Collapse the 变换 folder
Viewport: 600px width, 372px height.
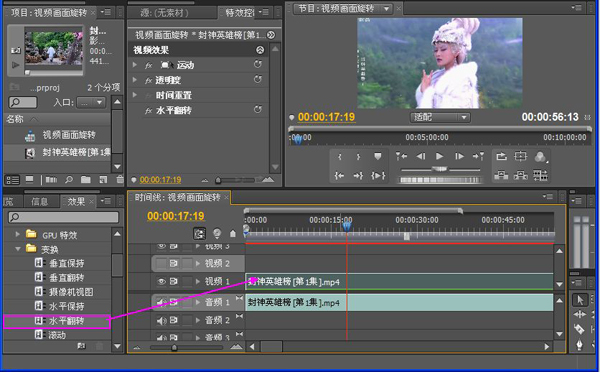pos(18,249)
